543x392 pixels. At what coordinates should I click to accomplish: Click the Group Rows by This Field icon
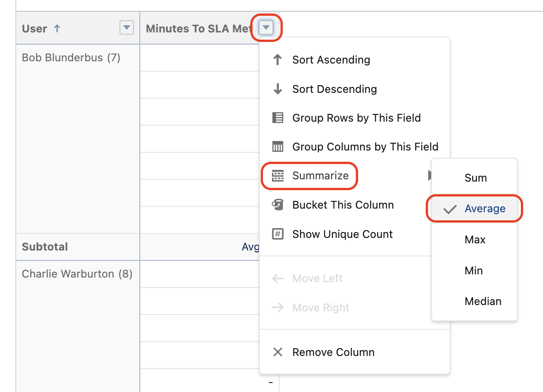point(278,118)
